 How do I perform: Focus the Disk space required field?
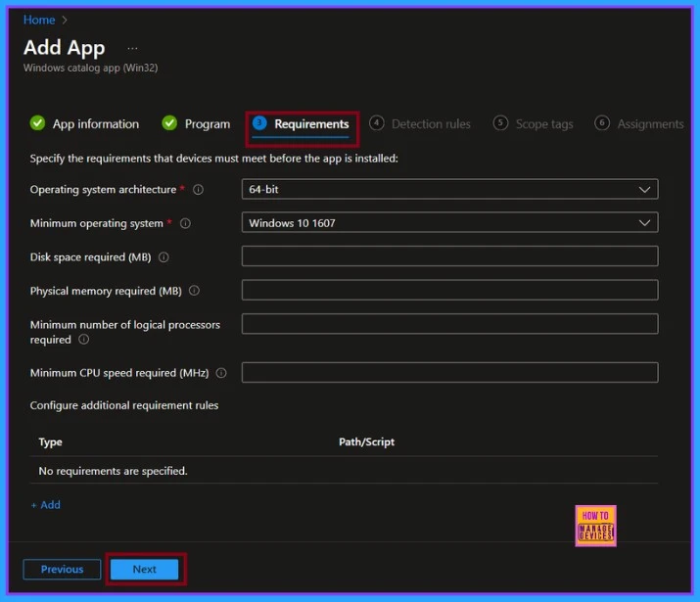click(x=449, y=256)
